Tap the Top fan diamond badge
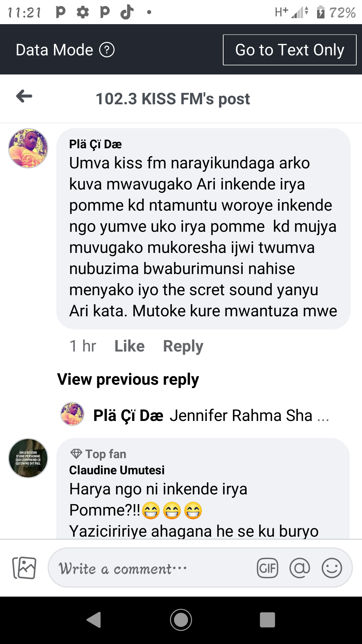 (x=76, y=454)
